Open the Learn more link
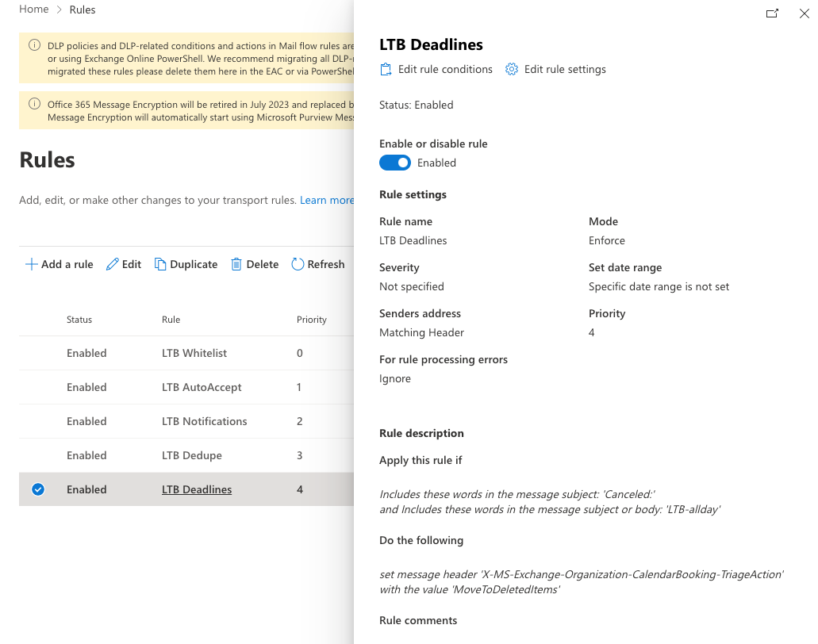Image resolution: width=818 pixels, height=644 pixels. click(x=327, y=200)
